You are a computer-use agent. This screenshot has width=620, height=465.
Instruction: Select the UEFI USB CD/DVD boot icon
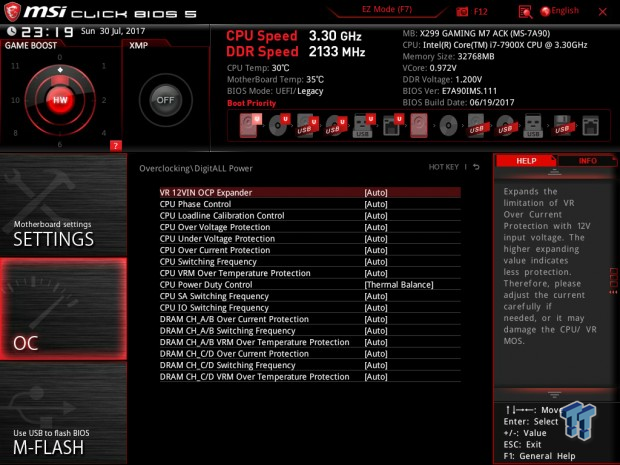(336, 125)
